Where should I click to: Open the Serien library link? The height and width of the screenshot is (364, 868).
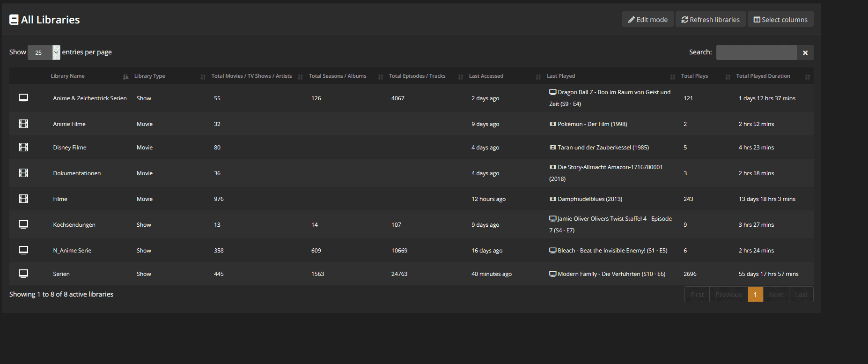pyautogui.click(x=61, y=274)
